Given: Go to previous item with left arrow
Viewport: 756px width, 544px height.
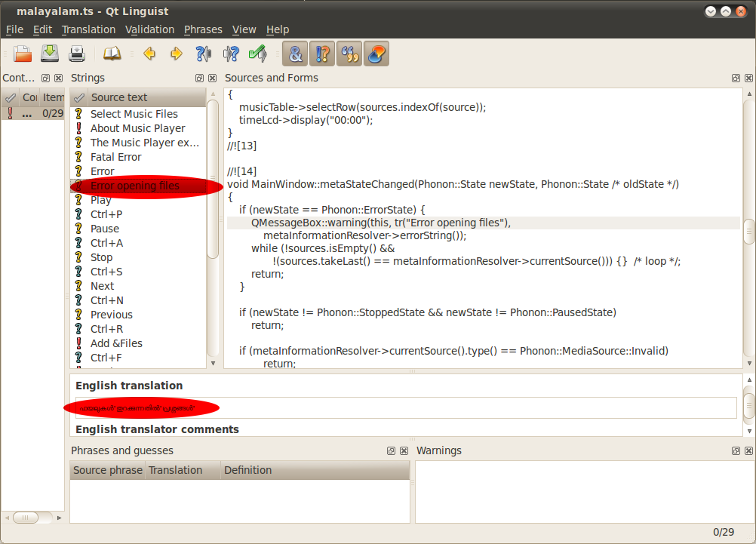Looking at the screenshot, I should (149, 54).
